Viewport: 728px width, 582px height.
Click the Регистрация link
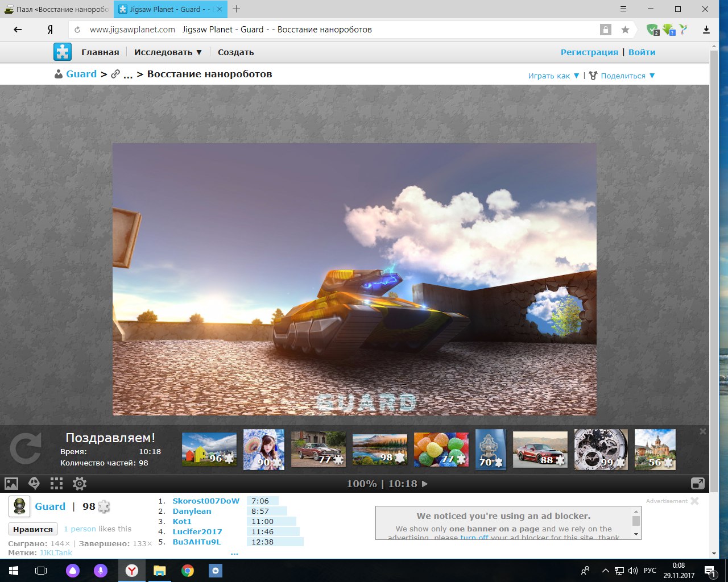tap(589, 52)
